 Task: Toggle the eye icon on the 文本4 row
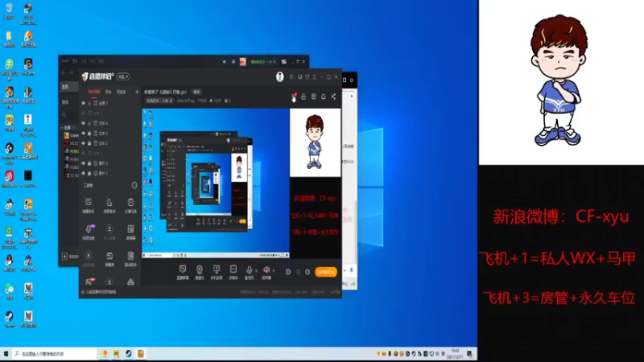tap(84, 123)
